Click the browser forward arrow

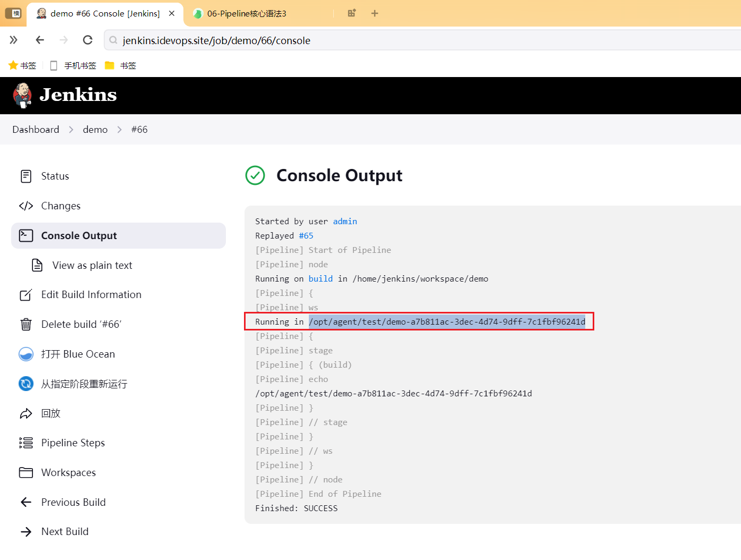pos(64,40)
